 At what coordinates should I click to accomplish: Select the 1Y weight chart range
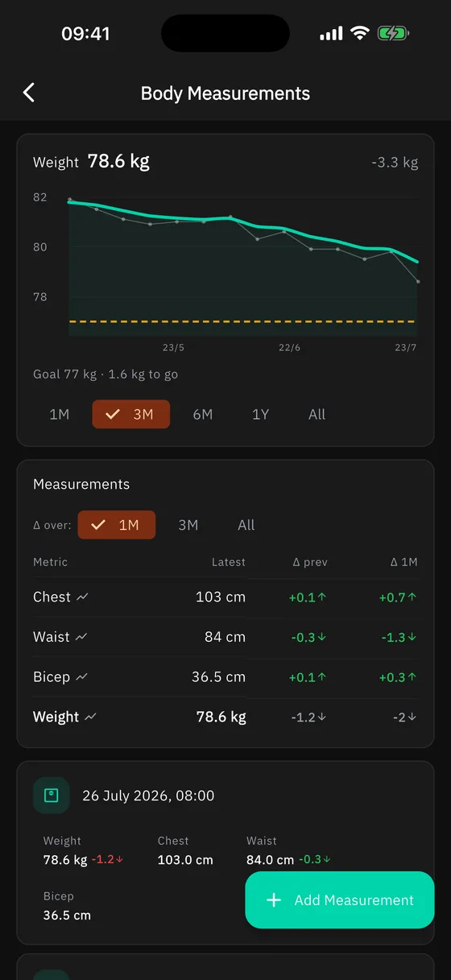click(260, 414)
